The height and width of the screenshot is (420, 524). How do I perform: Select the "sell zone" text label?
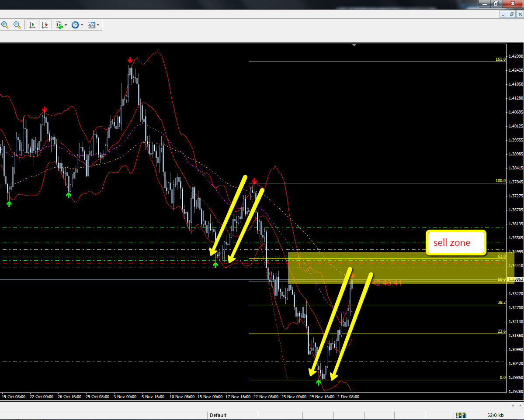click(452, 243)
